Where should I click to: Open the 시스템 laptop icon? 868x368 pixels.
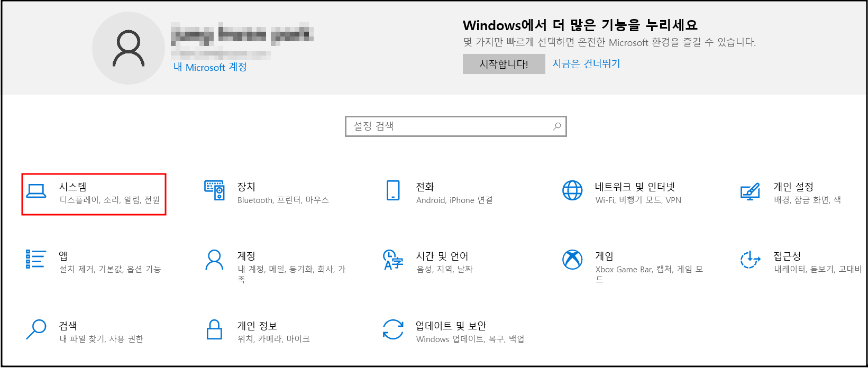[x=36, y=191]
